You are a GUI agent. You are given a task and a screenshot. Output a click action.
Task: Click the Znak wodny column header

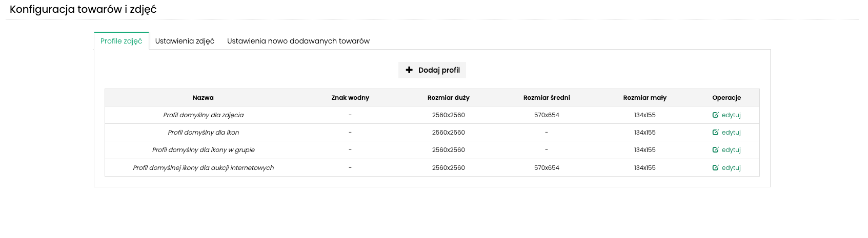click(x=350, y=98)
